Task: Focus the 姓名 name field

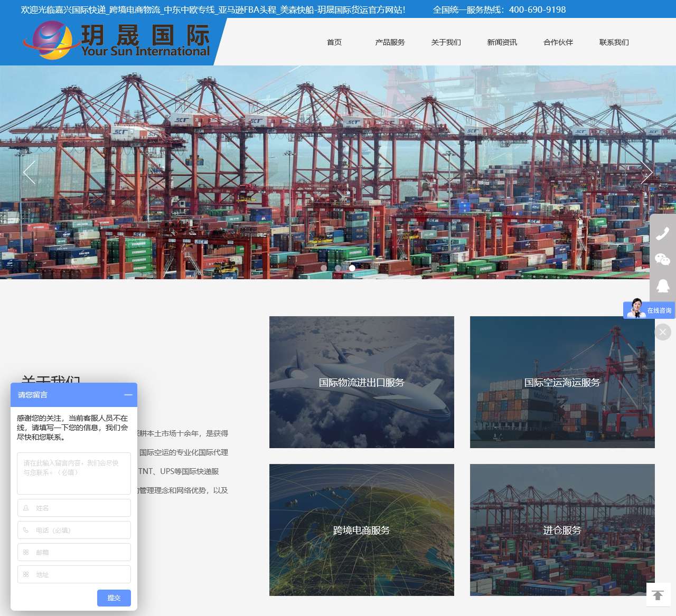Action: click(x=74, y=508)
